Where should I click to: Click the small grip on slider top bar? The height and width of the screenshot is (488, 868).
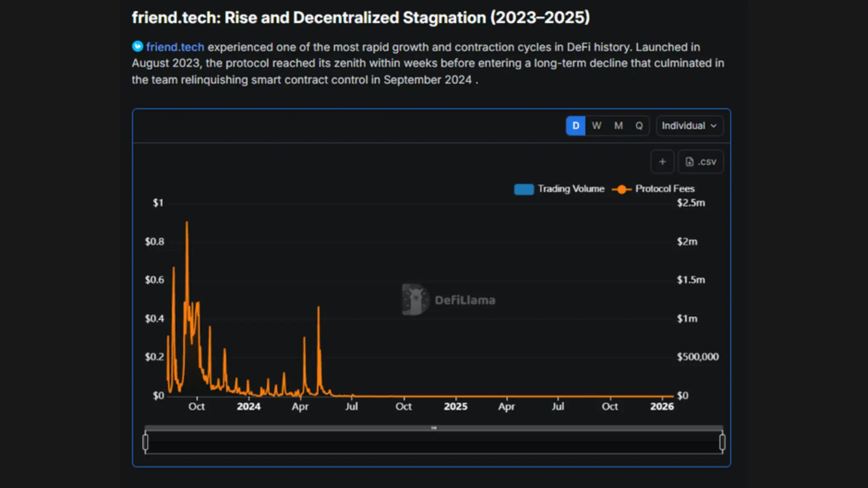434,428
